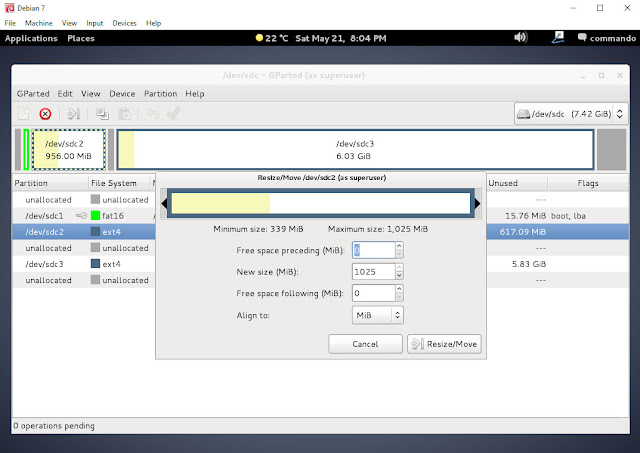Click the Resize/Move dialog button
This screenshot has height=453, width=640.
coord(444,344)
